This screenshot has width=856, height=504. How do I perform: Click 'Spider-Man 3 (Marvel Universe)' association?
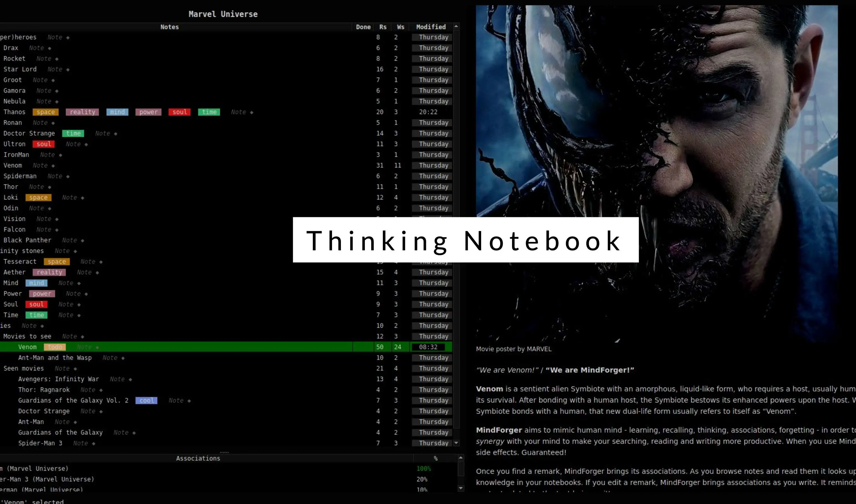47,479
